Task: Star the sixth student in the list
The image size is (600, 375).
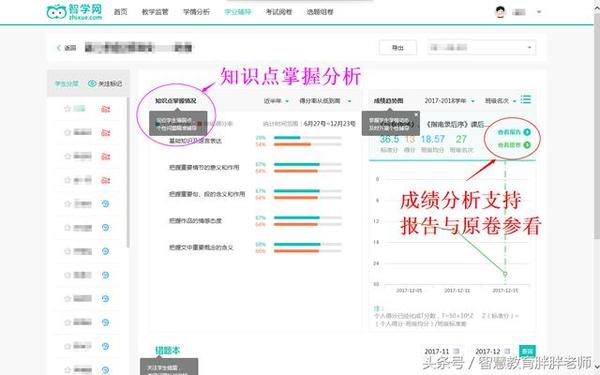Action: click(68, 228)
